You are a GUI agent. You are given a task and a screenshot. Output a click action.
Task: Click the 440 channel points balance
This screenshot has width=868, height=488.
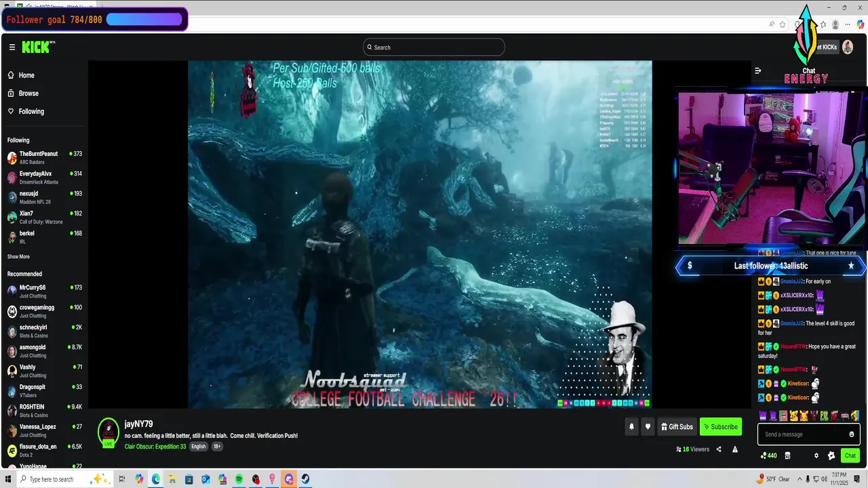coord(768,455)
